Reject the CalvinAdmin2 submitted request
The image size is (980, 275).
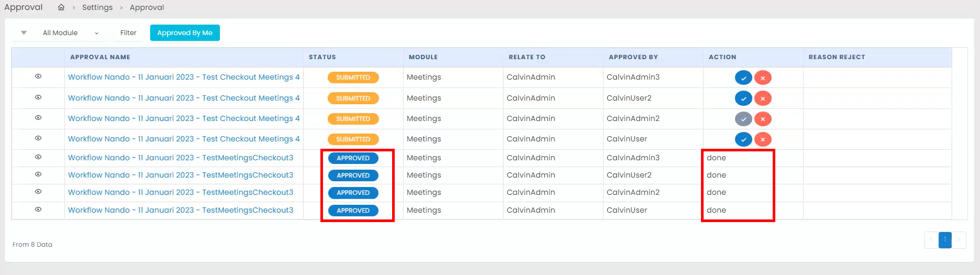click(x=763, y=119)
